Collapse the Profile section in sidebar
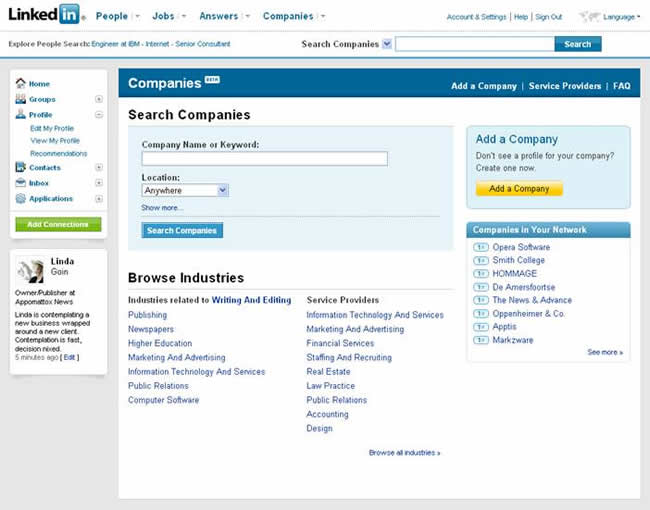The height and width of the screenshot is (510, 650). click(99, 114)
